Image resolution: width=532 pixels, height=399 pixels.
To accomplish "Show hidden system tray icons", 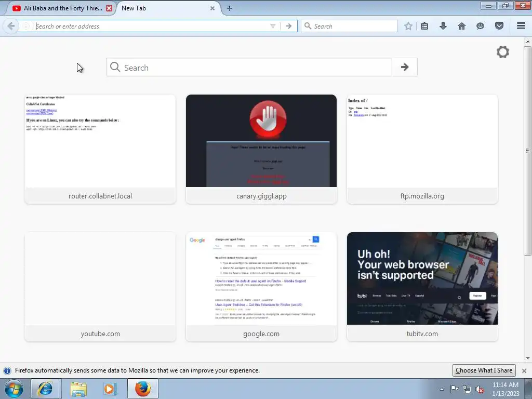I will [442, 389].
